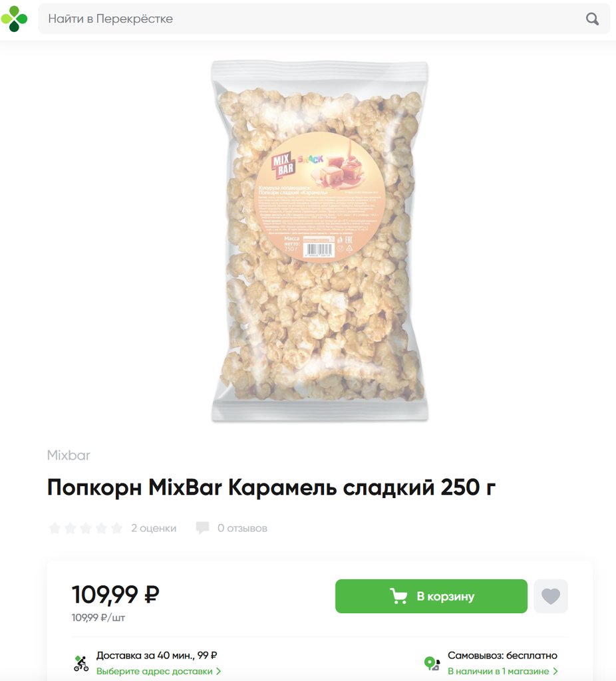Viewport: 616px width, 681px height.
Task: Expand delivery address chevron arrow
Action: click(x=218, y=672)
